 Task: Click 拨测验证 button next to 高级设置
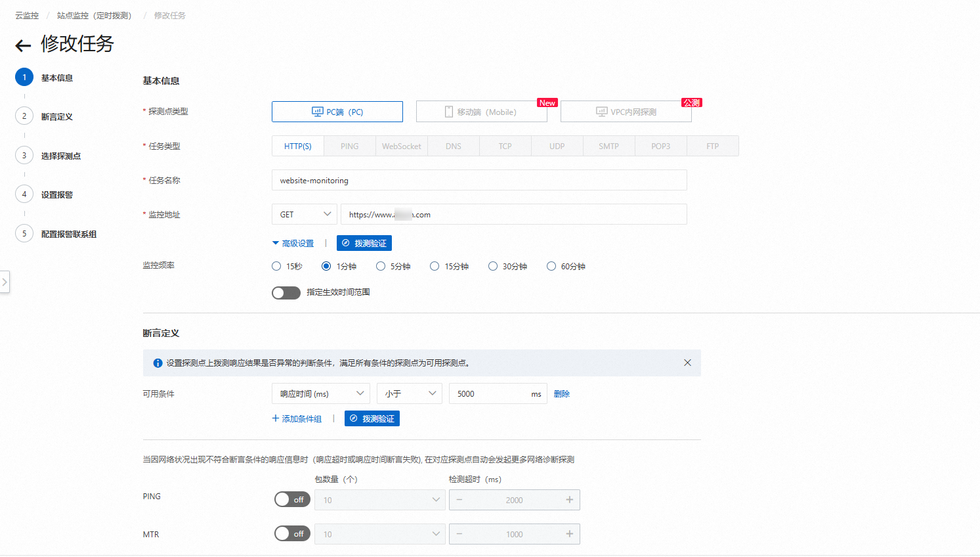(364, 243)
